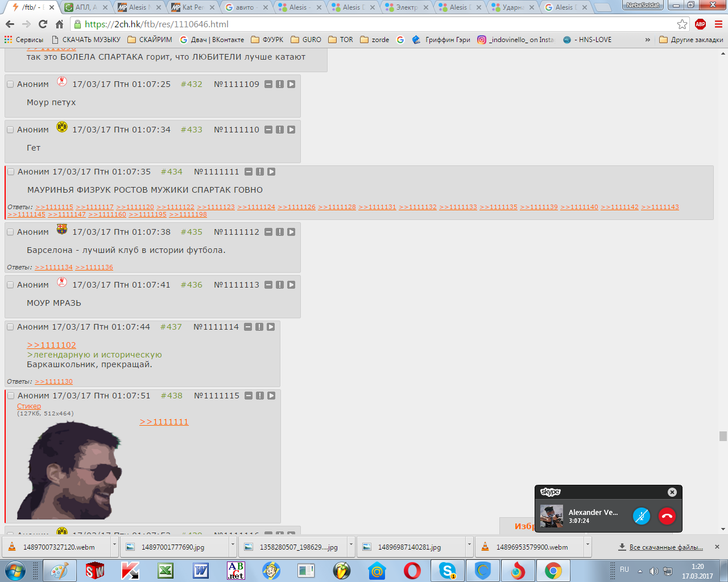Go back to the previous page

tap(10, 24)
